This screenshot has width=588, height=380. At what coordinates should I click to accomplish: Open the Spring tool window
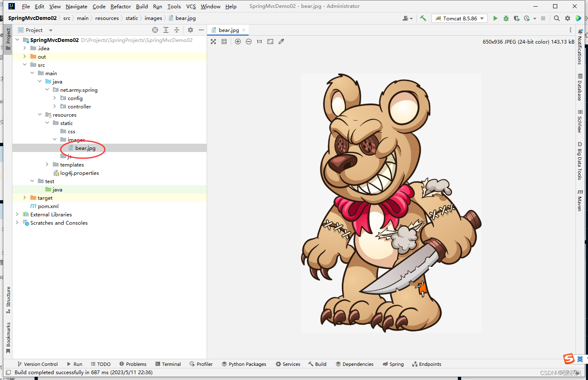[393, 364]
